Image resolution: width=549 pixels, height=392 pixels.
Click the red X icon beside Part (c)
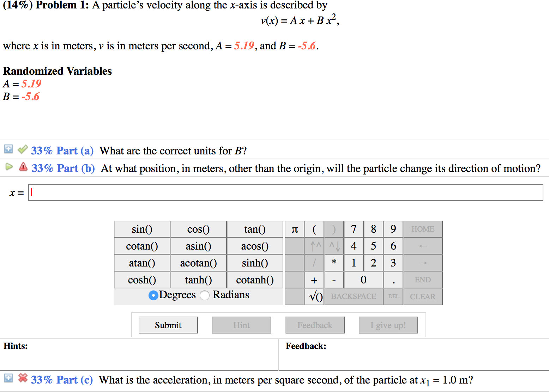23,378
